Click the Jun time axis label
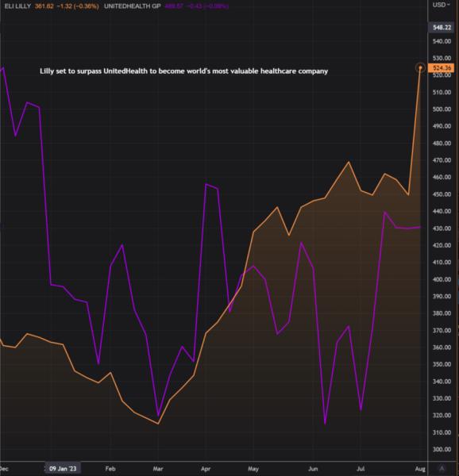Viewport: 459px width, 476px height. coord(313,469)
